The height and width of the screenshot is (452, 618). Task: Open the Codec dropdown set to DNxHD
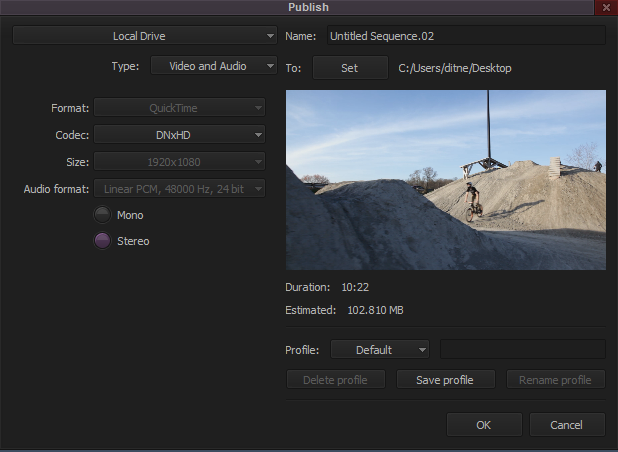pyautogui.click(x=180, y=134)
